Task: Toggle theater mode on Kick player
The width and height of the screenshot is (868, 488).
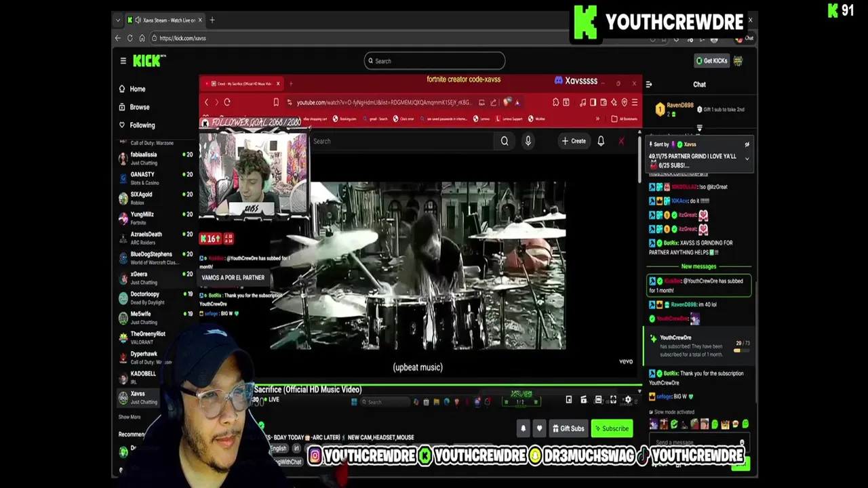Action: [598, 400]
